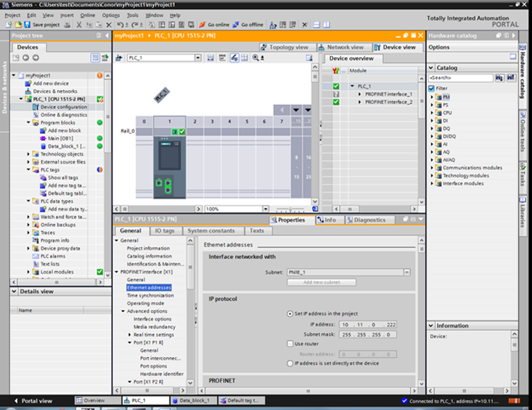This screenshot has width=532, height=410.
Task: Click the back arrow in Project tree toolbar
Action: coord(26,58)
